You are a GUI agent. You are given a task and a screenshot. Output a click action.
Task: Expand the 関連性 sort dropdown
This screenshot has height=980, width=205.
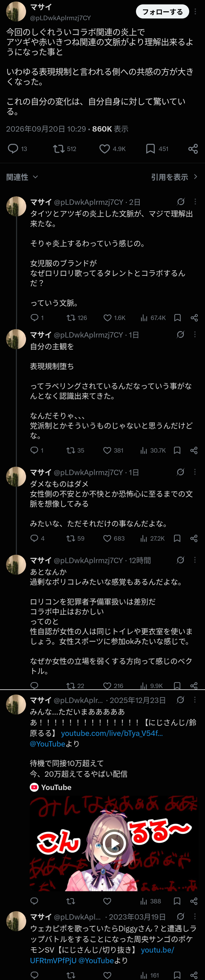click(22, 177)
